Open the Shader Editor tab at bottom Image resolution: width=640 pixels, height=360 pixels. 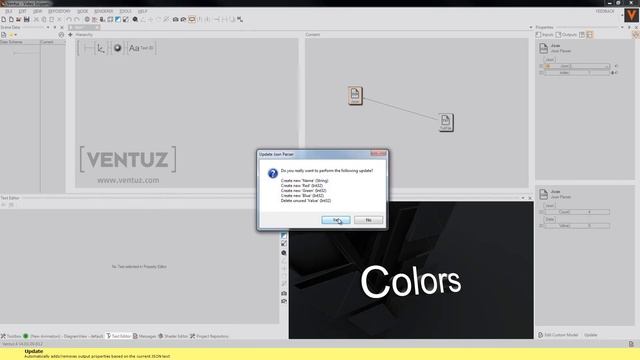tap(173, 336)
